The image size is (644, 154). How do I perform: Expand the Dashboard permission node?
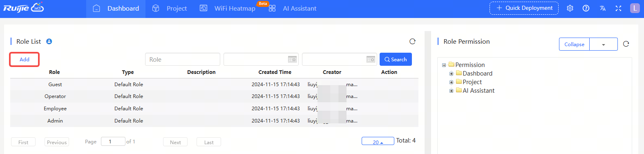point(451,74)
